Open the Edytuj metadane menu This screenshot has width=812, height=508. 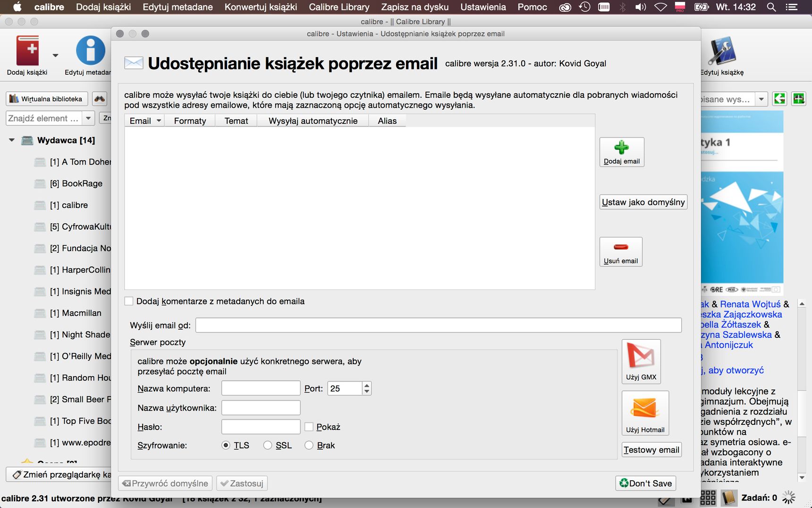point(178,7)
